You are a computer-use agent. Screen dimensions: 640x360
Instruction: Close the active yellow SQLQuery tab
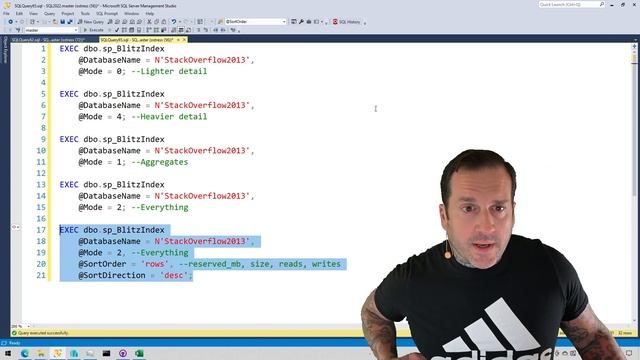(x=184, y=40)
